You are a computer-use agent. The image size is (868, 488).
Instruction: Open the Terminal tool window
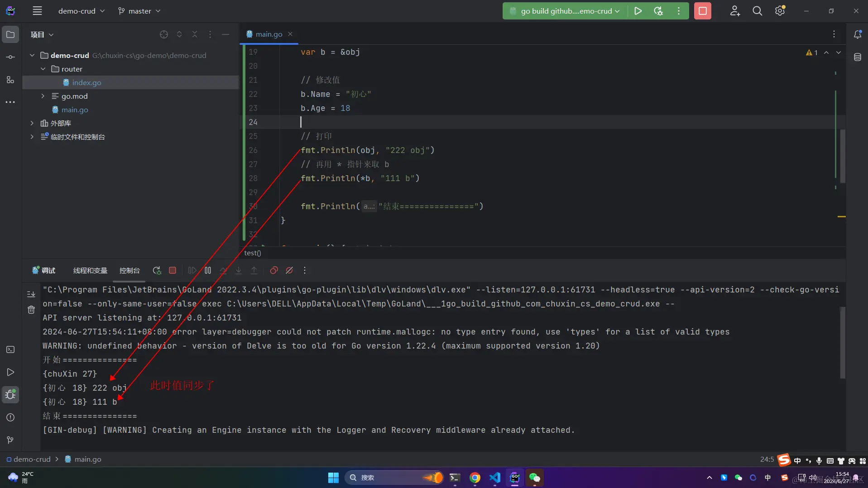tap(10, 349)
